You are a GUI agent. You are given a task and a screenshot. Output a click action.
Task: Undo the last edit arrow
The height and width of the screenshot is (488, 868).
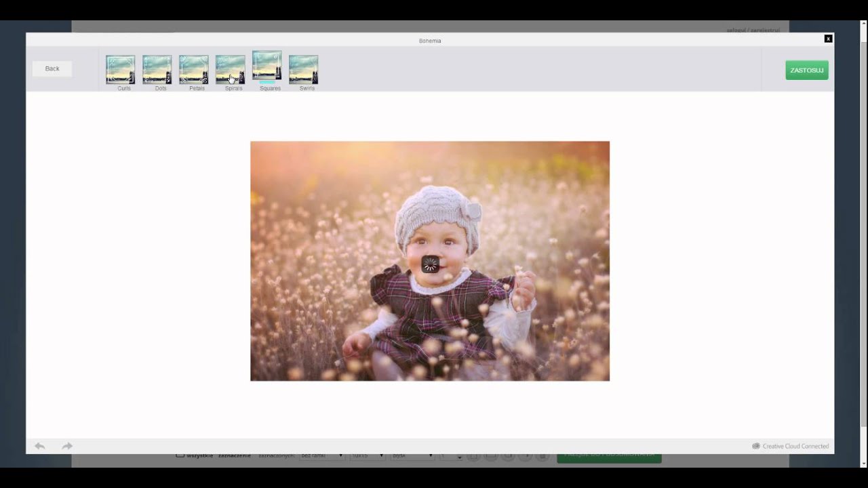pyautogui.click(x=40, y=446)
